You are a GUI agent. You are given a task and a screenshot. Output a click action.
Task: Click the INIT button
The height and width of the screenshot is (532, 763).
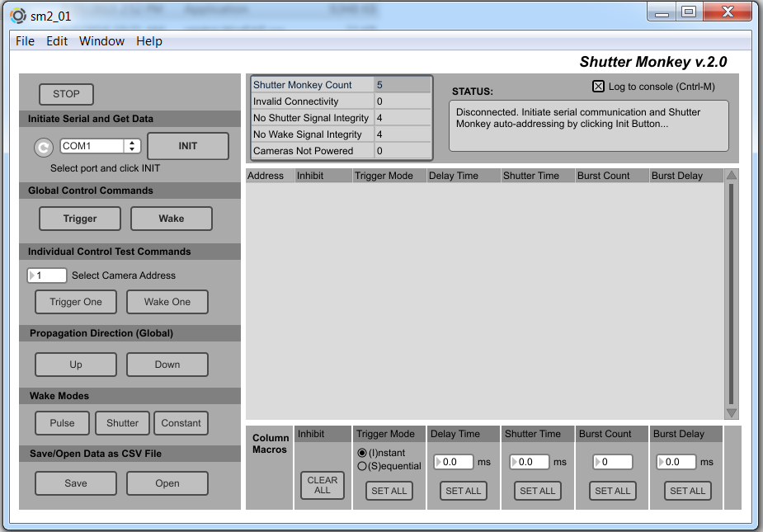188,145
